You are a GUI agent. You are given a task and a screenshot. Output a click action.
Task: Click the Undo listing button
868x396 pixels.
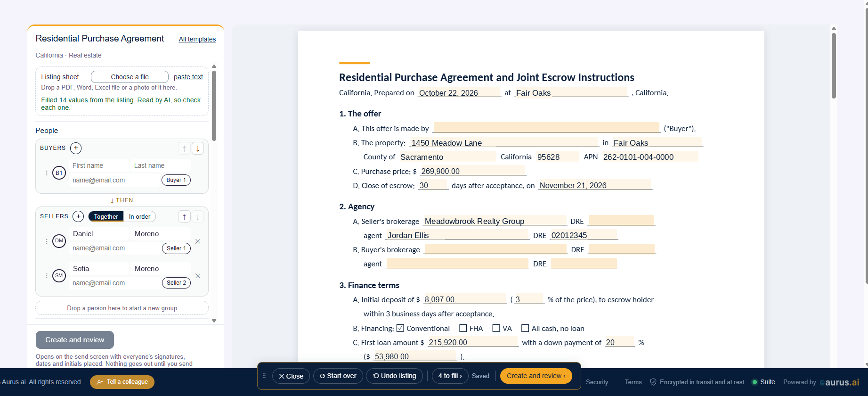(395, 376)
